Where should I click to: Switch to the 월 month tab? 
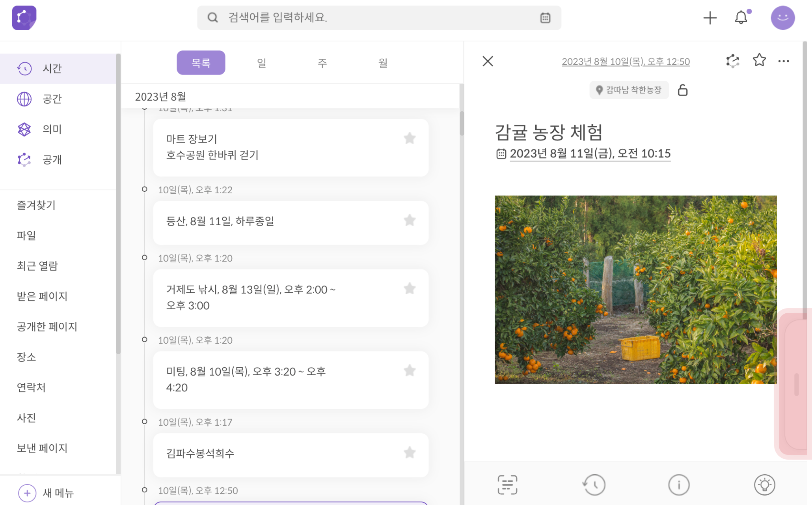383,63
